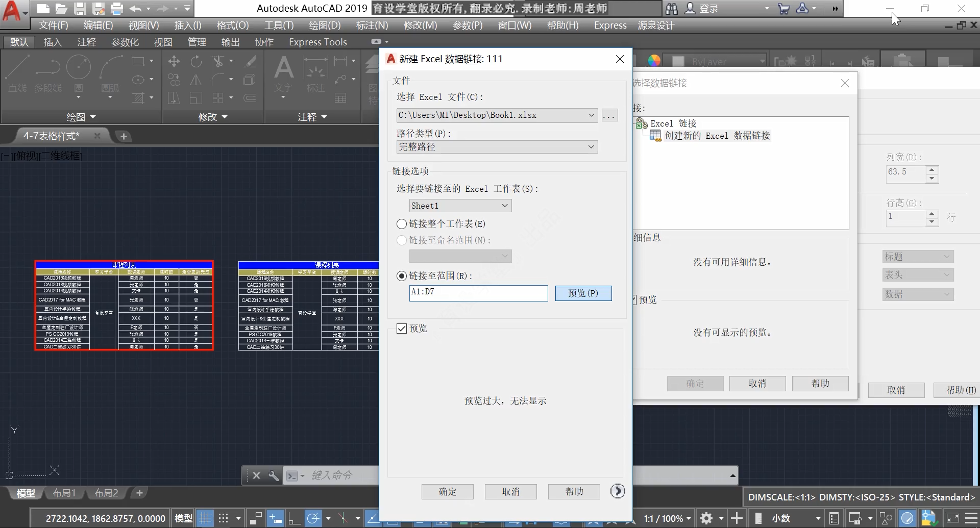Image resolution: width=980 pixels, height=528 pixels.
Task: Expand the Modify (修改) panel dropdown
Action: 213,117
